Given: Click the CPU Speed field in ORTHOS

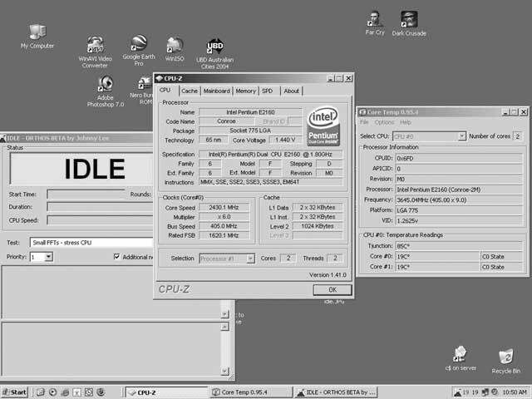Looking at the screenshot, I should click(100, 220).
